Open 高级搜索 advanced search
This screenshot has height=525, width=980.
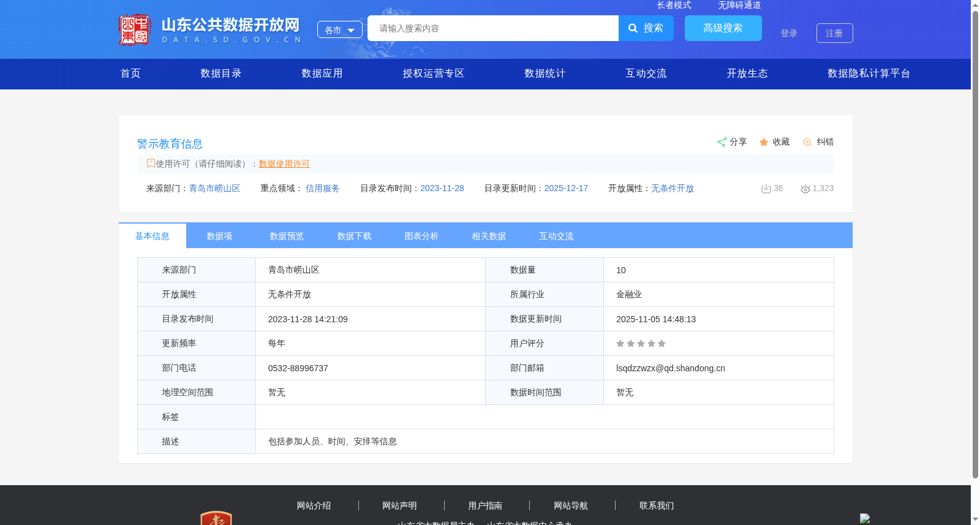[723, 28]
